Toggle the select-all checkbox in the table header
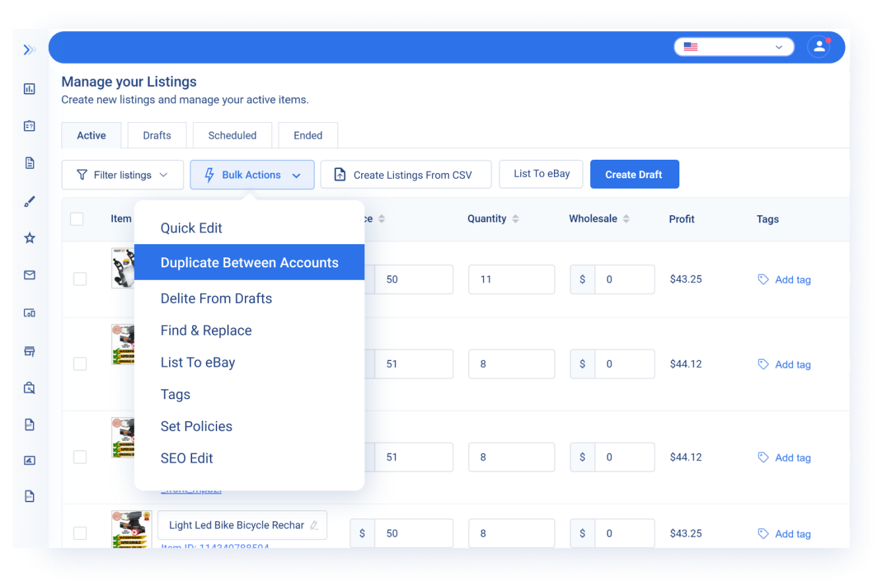Screen dimensions: 882x588 pyautogui.click(x=77, y=218)
